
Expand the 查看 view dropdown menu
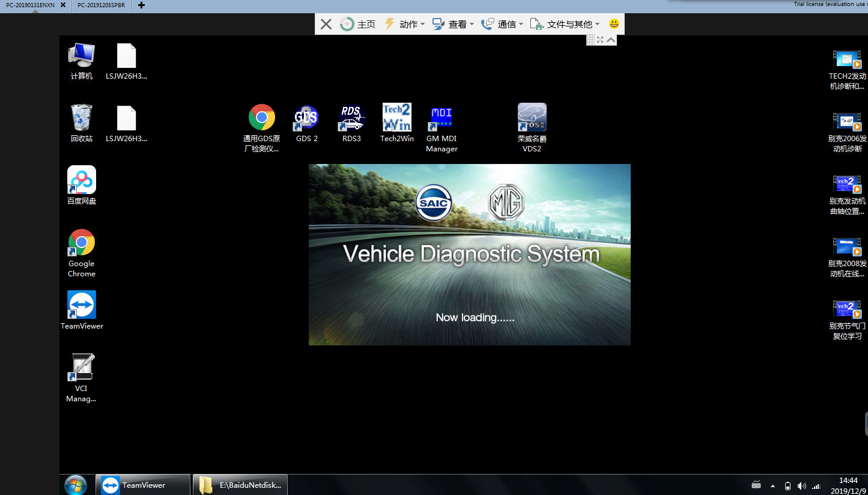point(454,24)
